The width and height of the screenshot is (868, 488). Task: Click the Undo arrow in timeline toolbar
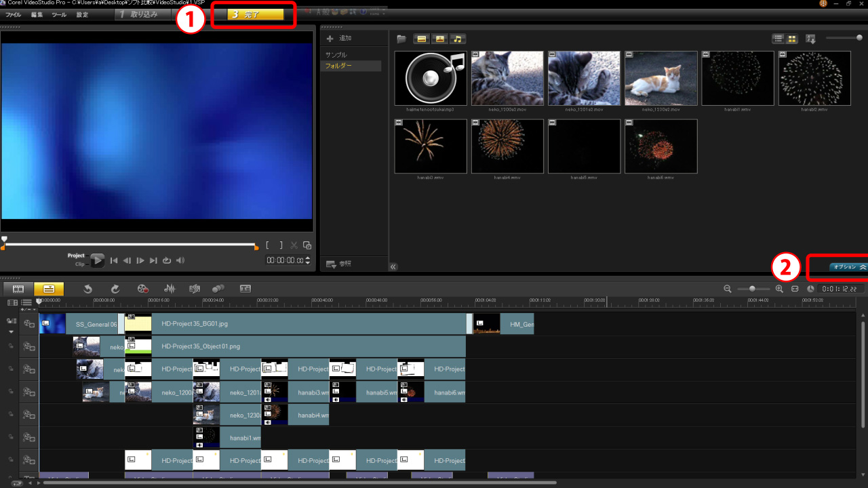coord(88,289)
